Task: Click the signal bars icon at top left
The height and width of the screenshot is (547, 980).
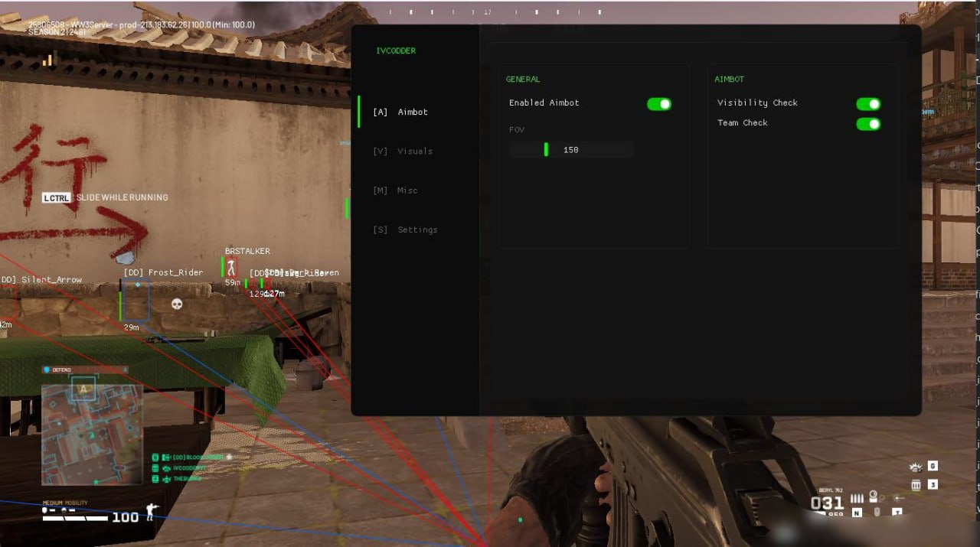Action: (x=47, y=59)
